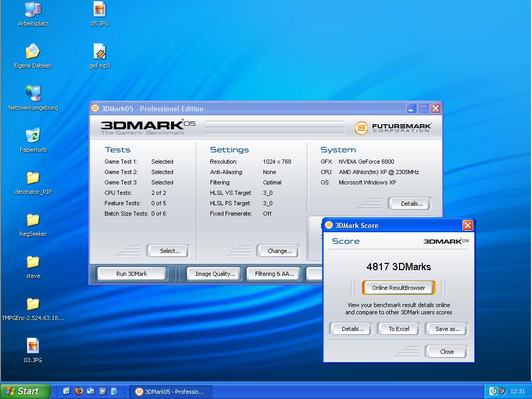532x399 pixels.
Task: Click the light-blue notepad quick launch icon
Action: (114, 391)
